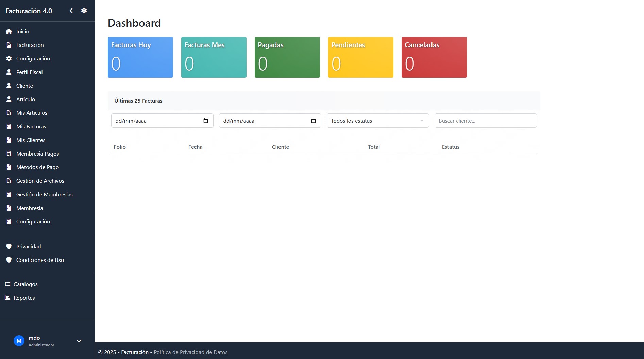
Task: Click the Facturación 4.0 settings gear icon
Action: [84, 11]
